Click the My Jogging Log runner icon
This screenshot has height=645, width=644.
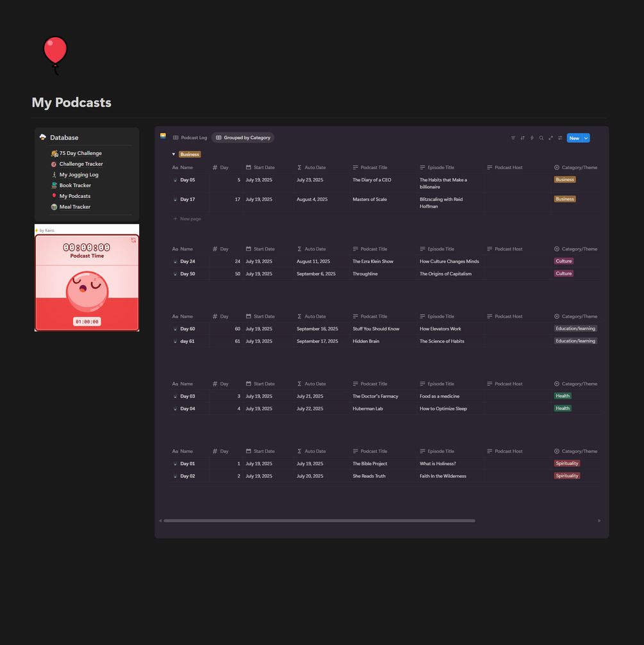pos(54,175)
